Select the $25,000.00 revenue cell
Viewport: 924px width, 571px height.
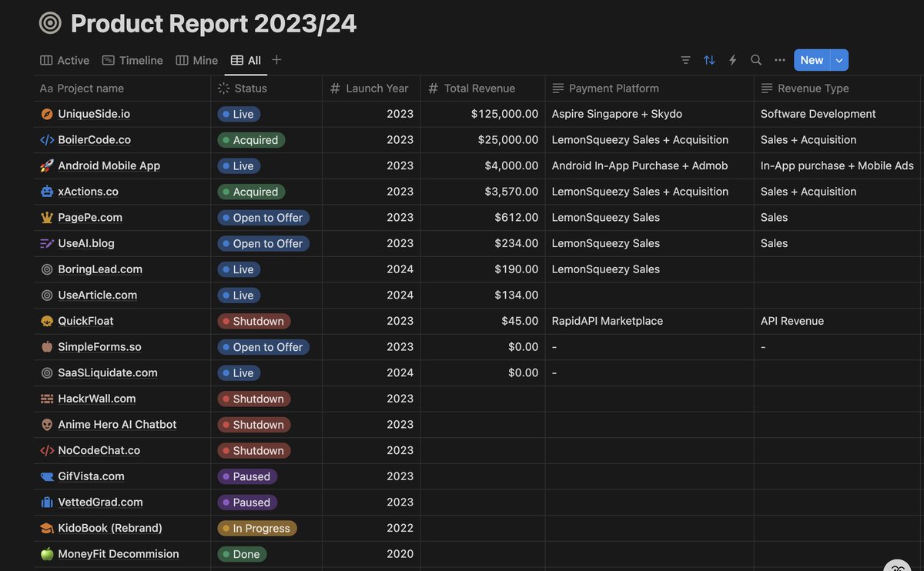[x=483, y=140]
